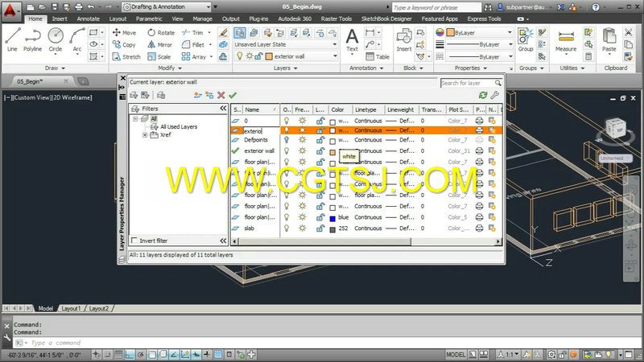Click the Table annotation tool
This screenshot has height=362, width=644.
coord(378,56)
